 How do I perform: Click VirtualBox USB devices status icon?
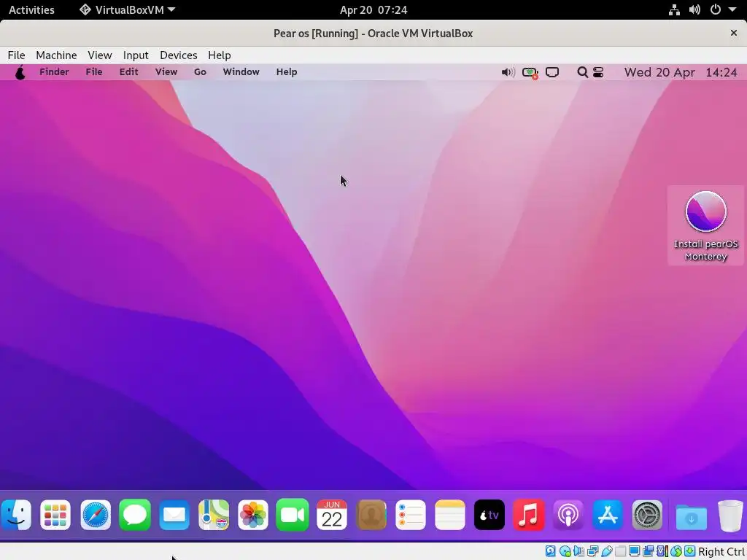[606, 551]
